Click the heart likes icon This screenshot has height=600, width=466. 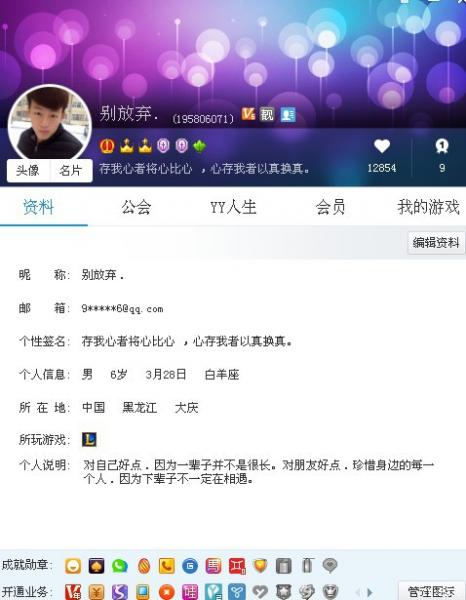click(382, 146)
